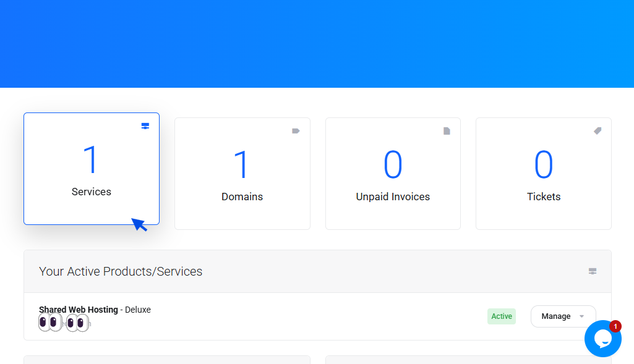Go to Unpaid Invoices label
Screen dimensions: 634x364
click(x=393, y=197)
